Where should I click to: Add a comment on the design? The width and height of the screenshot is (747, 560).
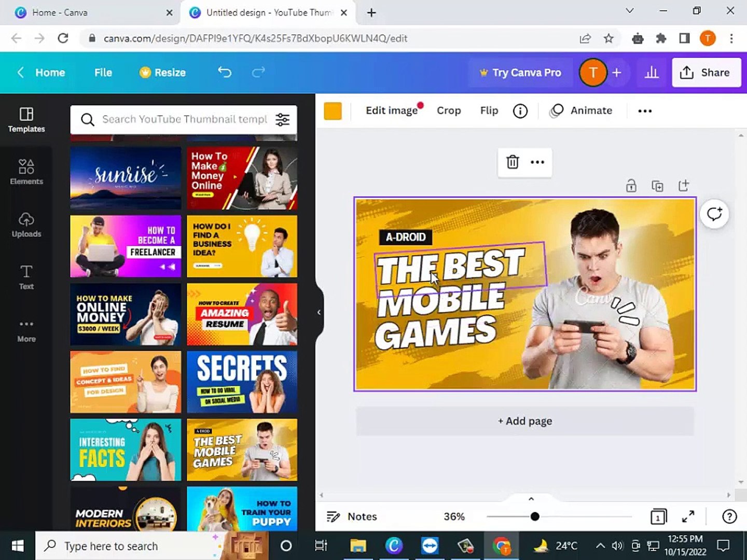tap(714, 214)
